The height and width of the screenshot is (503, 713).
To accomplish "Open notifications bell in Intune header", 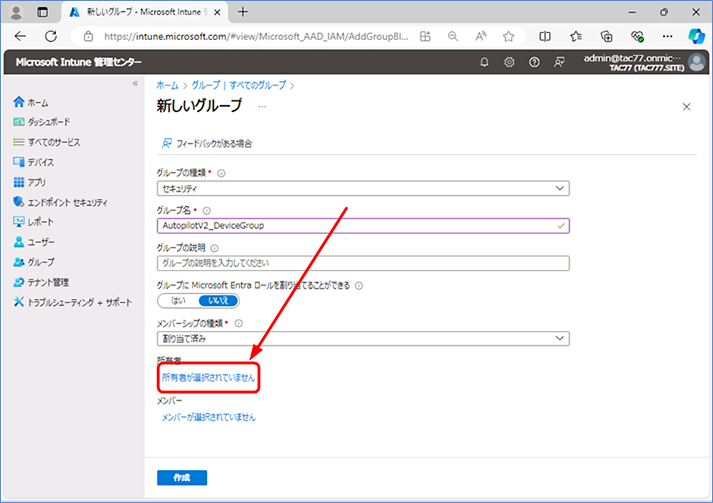I will (484, 62).
